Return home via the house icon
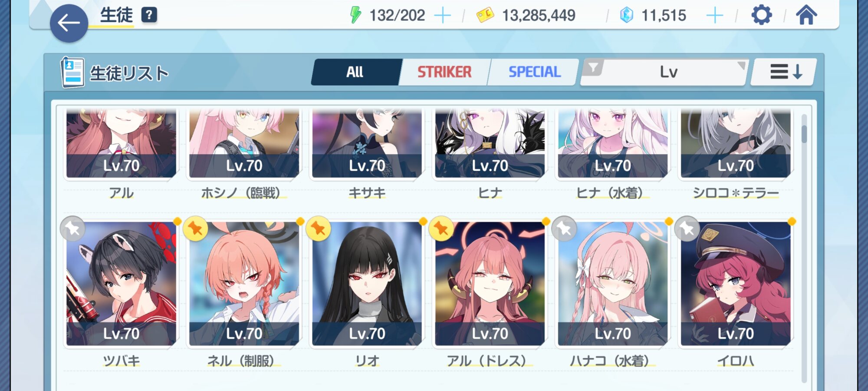The height and width of the screenshot is (391, 868). pos(806,15)
